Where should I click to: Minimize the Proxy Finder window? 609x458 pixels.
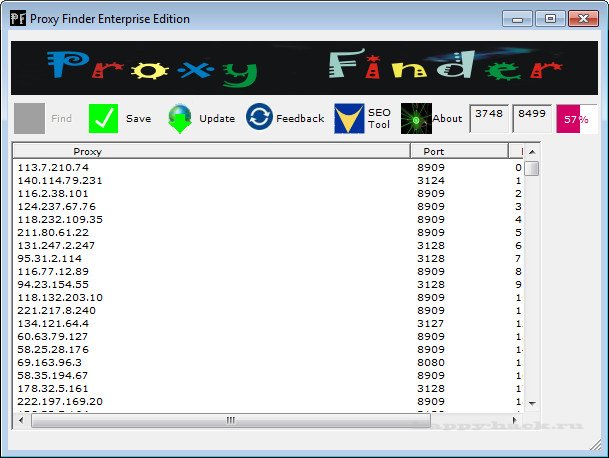pyautogui.click(x=517, y=18)
